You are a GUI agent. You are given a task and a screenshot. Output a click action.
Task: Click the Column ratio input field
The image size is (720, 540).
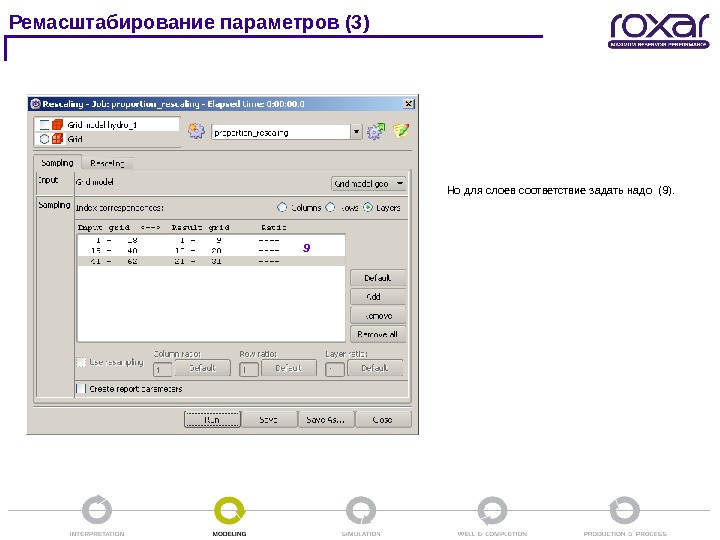pos(163,369)
